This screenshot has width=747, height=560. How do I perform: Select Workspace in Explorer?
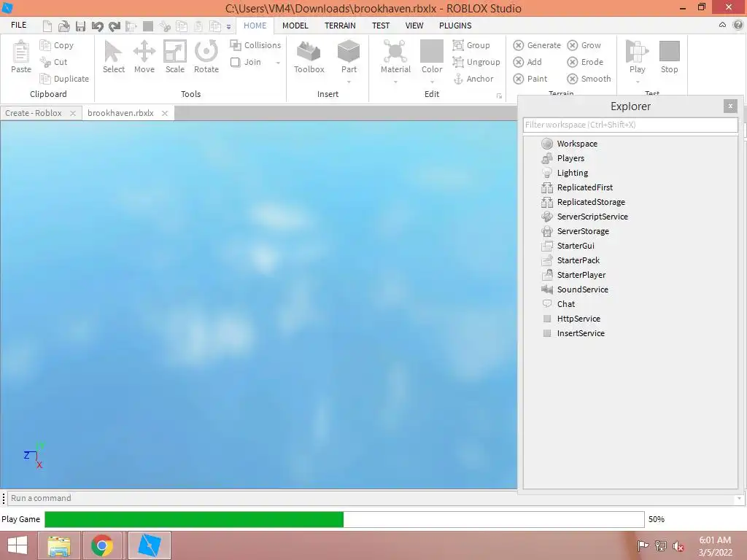(x=569, y=144)
